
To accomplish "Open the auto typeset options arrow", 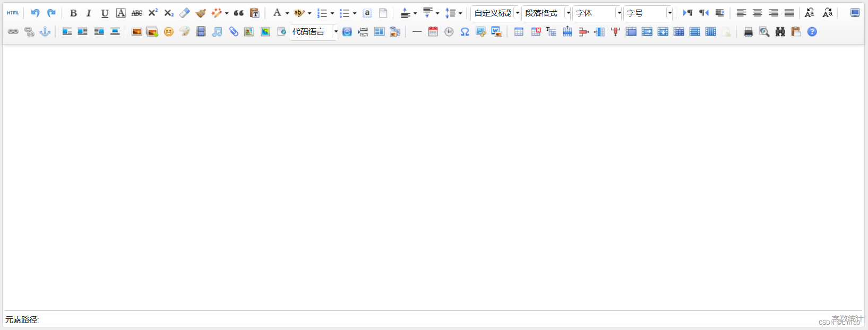I will point(227,13).
